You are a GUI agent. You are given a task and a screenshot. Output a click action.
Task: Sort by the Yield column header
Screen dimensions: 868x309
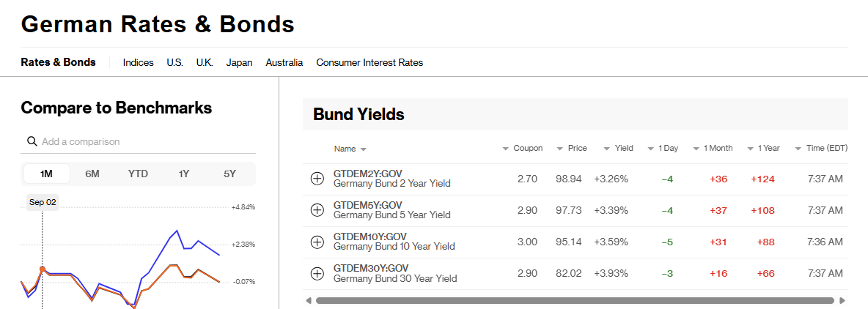coord(618,148)
